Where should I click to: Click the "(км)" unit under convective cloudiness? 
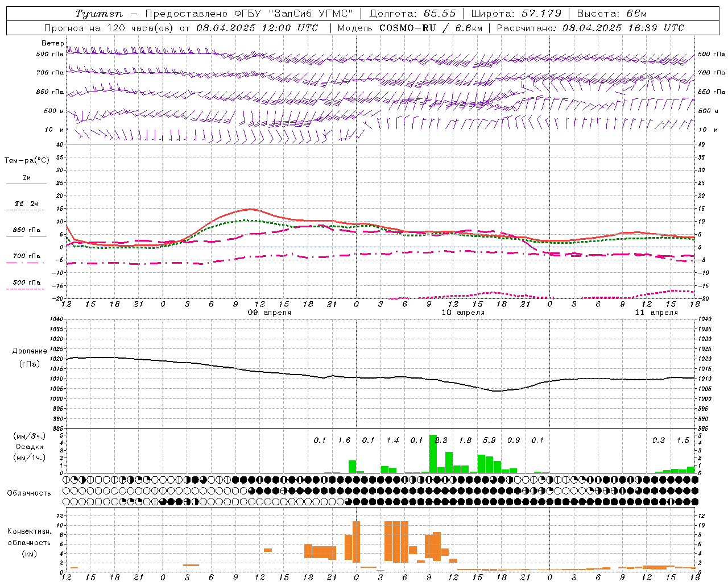pyautogui.click(x=30, y=554)
